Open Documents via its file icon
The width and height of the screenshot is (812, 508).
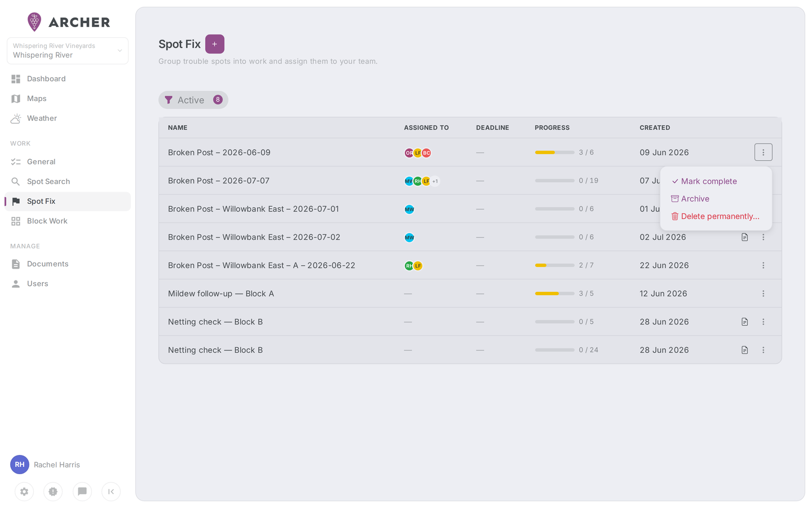pyautogui.click(x=16, y=264)
